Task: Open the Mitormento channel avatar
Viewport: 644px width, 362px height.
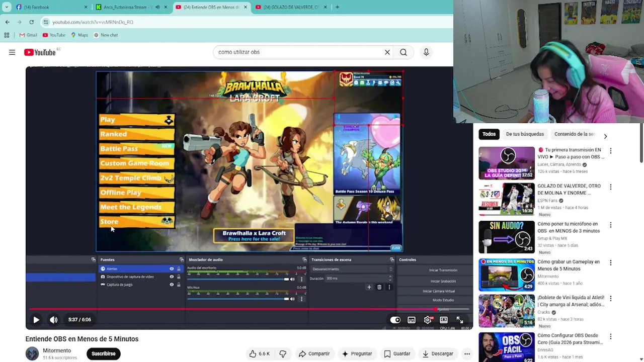Action: [32, 353]
